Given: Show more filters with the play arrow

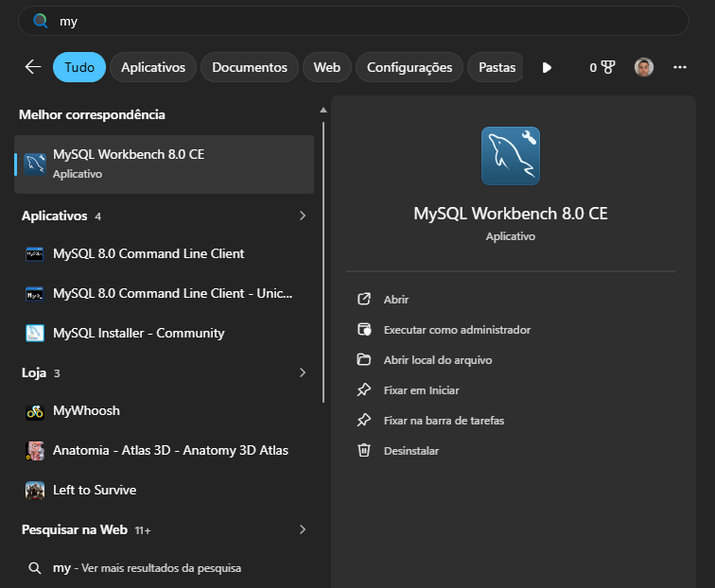Looking at the screenshot, I should pyautogui.click(x=547, y=67).
